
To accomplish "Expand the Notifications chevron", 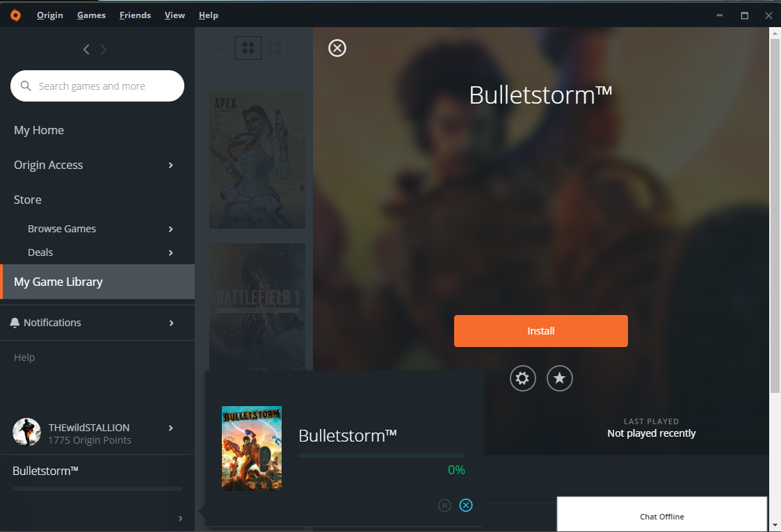I will point(171,323).
